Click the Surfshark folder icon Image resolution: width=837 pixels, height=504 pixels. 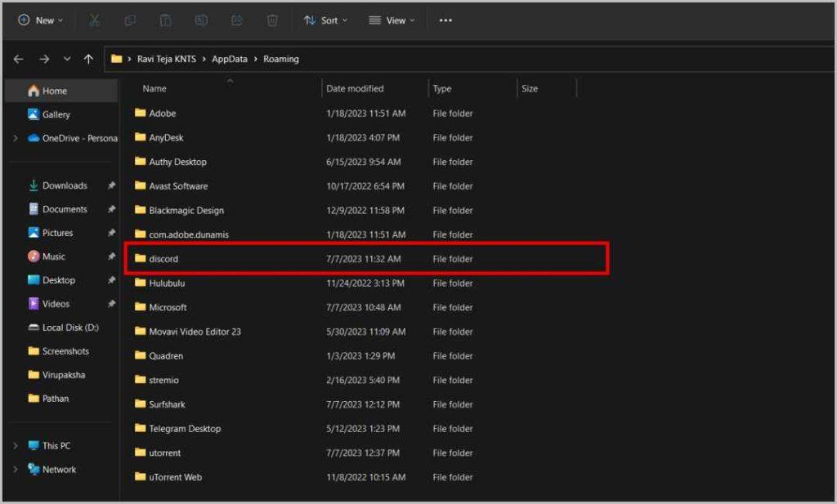click(x=141, y=404)
